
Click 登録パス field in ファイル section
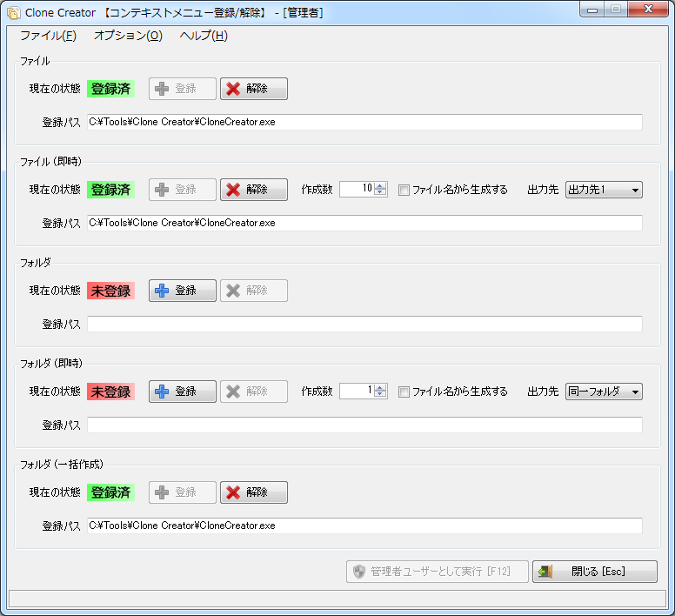coord(364,123)
